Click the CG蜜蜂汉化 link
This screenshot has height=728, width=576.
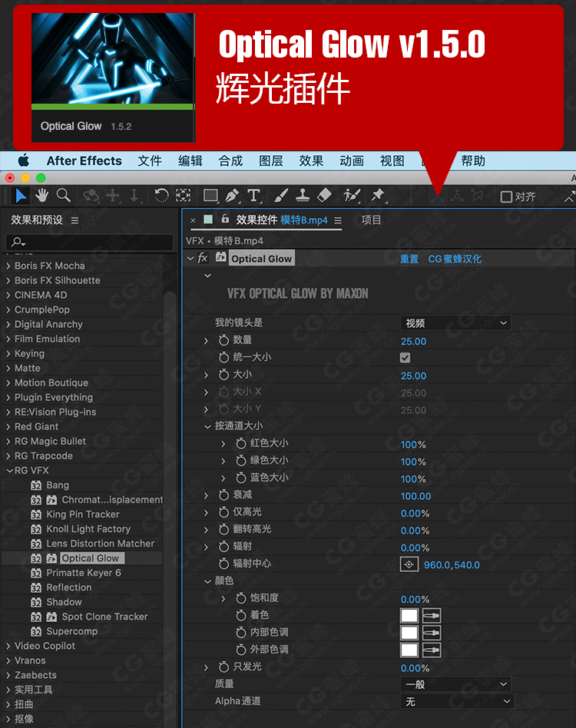click(x=455, y=259)
